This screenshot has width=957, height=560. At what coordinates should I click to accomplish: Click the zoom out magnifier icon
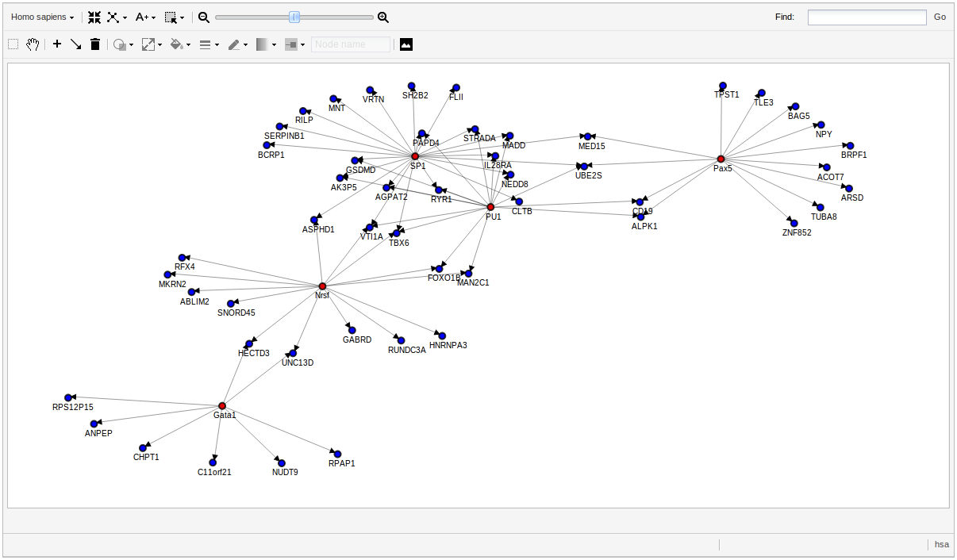point(202,17)
